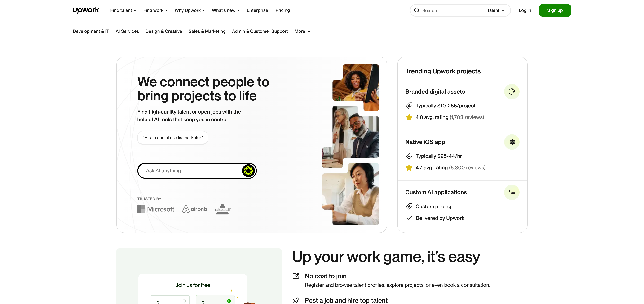Click the Trending Upwork projects heading
The image size is (644, 304).
pos(443,71)
